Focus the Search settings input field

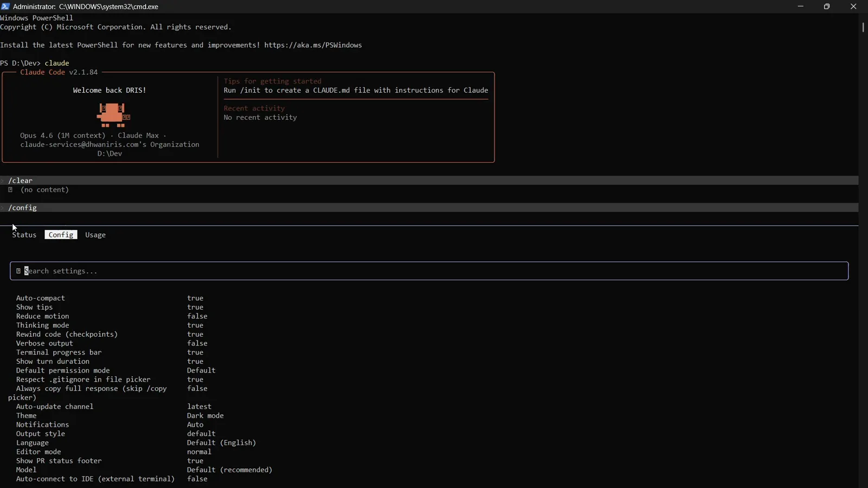tap(429, 271)
